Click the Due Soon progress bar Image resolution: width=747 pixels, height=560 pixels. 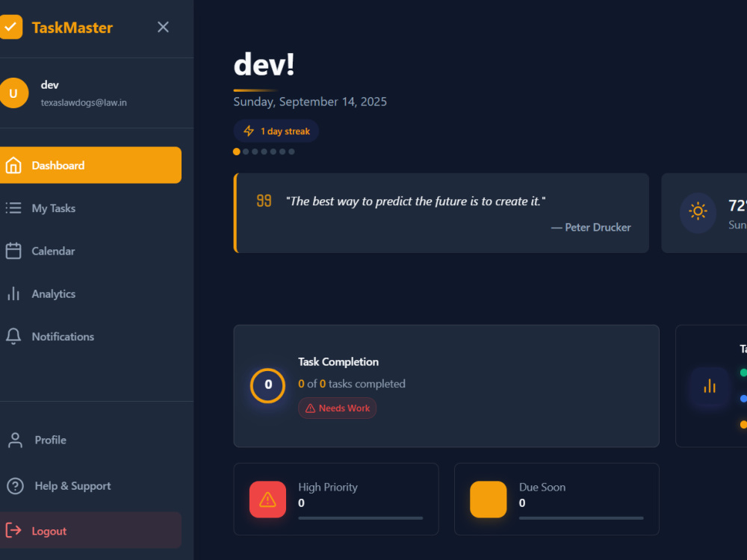coord(581,518)
